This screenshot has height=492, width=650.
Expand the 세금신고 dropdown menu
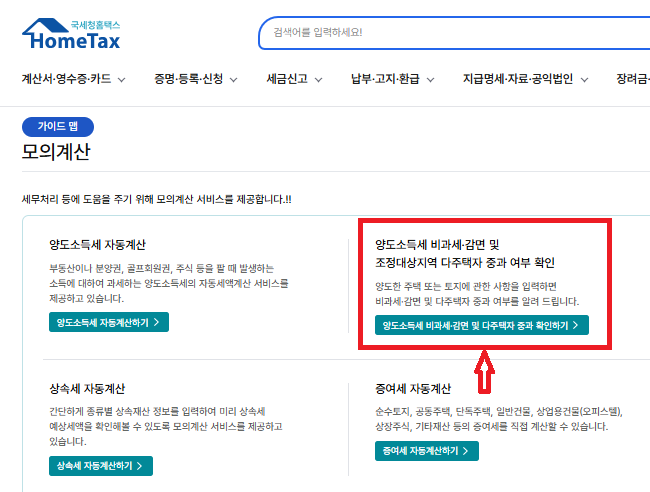(x=294, y=78)
